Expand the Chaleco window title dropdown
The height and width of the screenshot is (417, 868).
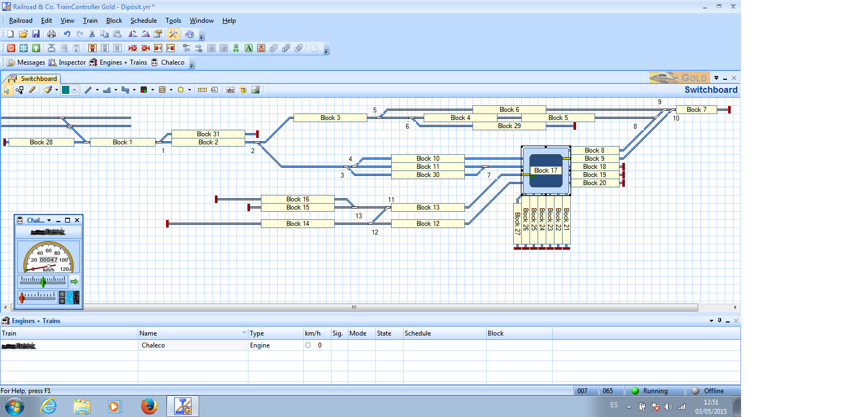[x=49, y=220]
